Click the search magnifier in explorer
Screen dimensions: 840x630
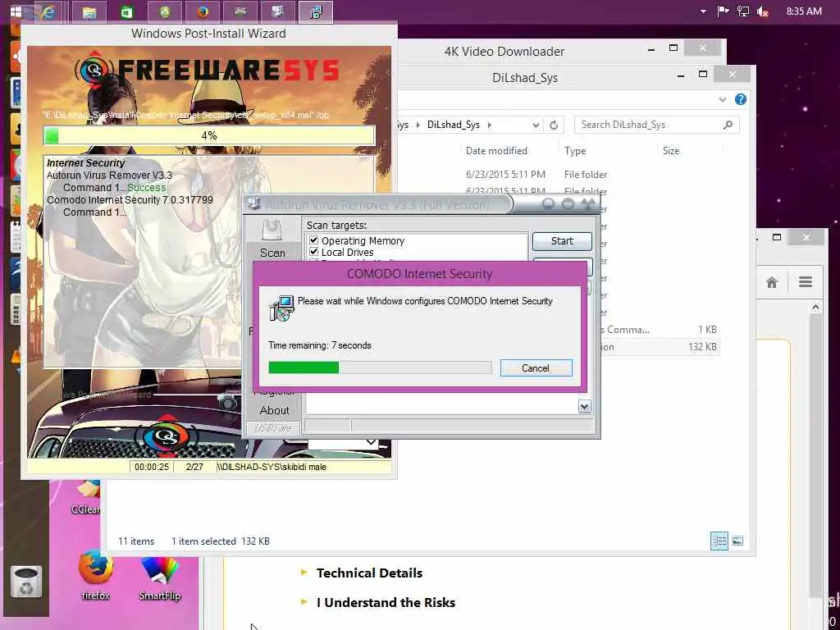pyautogui.click(x=728, y=125)
